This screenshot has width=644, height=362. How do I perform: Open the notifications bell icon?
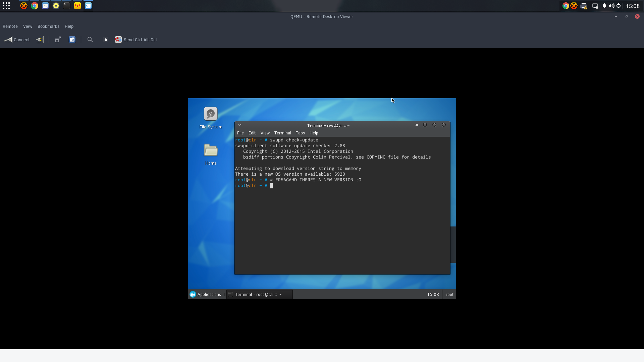click(x=604, y=6)
